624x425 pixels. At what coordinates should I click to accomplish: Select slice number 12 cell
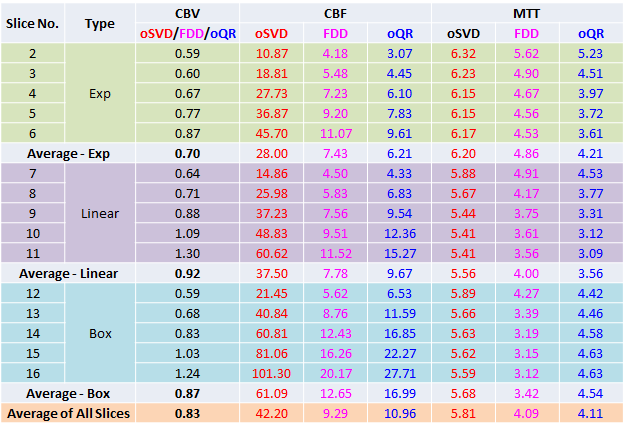click(x=32, y=293)
